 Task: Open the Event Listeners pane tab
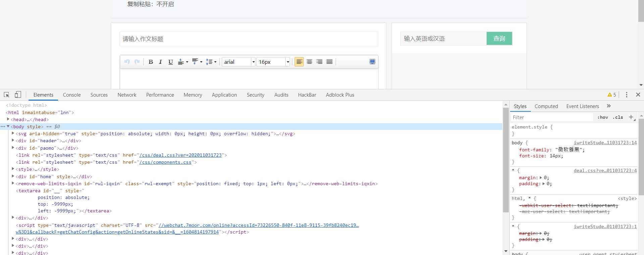(583, 106)
